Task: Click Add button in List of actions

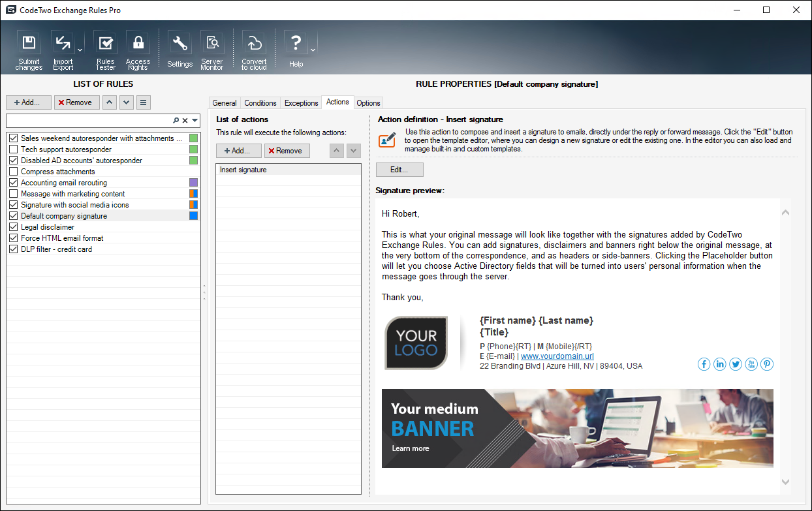Action: (239, 151)
